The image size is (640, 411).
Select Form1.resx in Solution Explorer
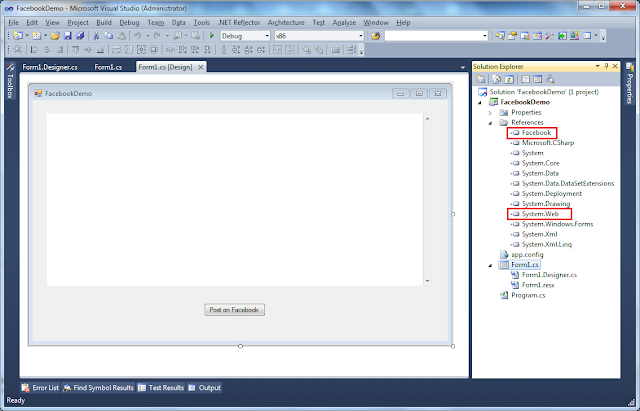click(x=533, y=285)
